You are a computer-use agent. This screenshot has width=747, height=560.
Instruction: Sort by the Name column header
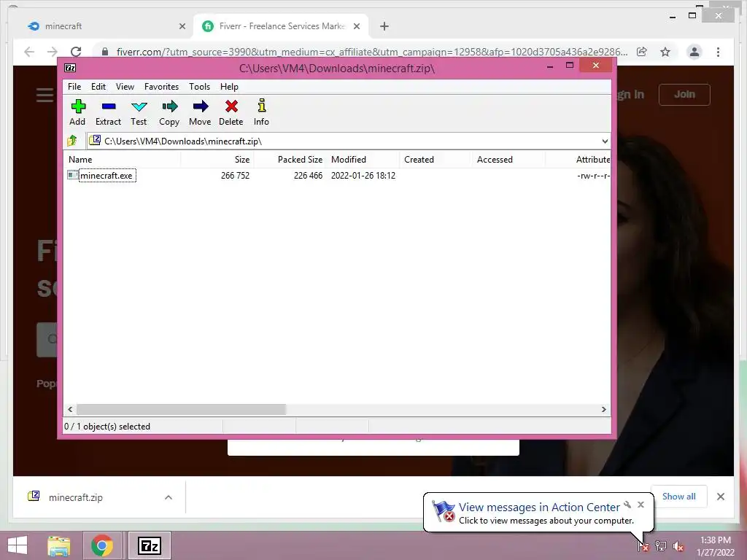[122, 160]
